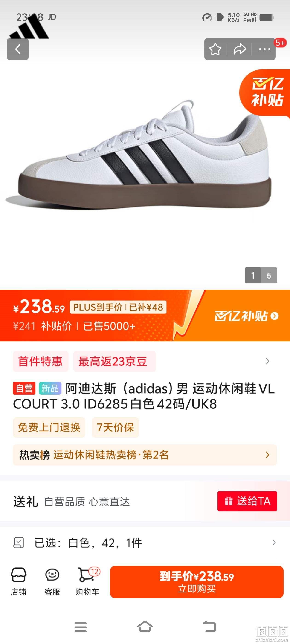
Task: Tap the image page indicator 1/5
Action: pos(261,275)
